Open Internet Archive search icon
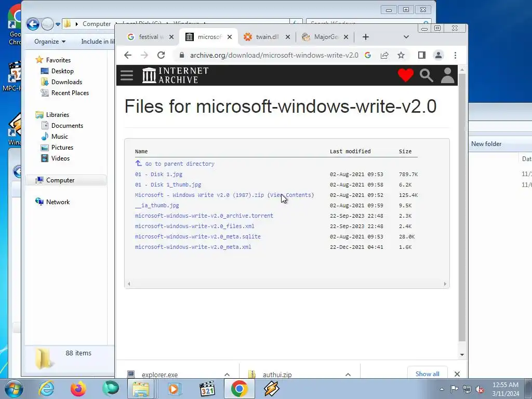532x399 pixels. (x=426, y=75)
